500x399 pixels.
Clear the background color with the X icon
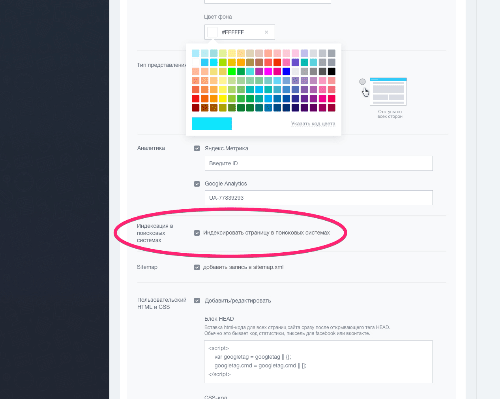tap(266, 32)
